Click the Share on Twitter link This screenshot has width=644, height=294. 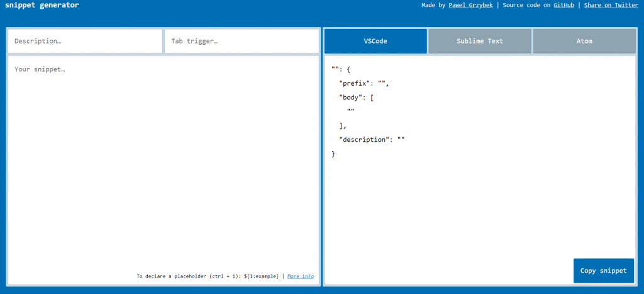click(x=611, y=5)
